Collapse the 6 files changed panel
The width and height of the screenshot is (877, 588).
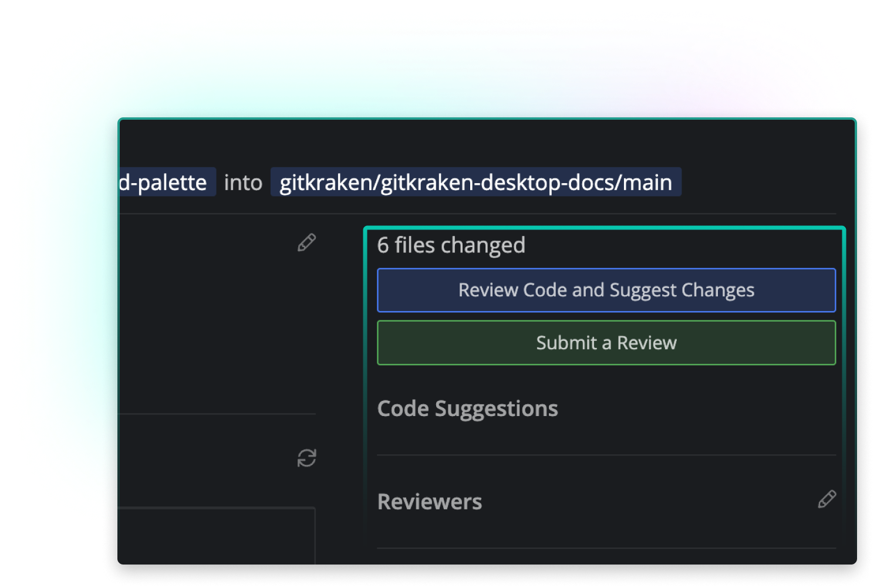pyautogui.click(x=451, y=245)
